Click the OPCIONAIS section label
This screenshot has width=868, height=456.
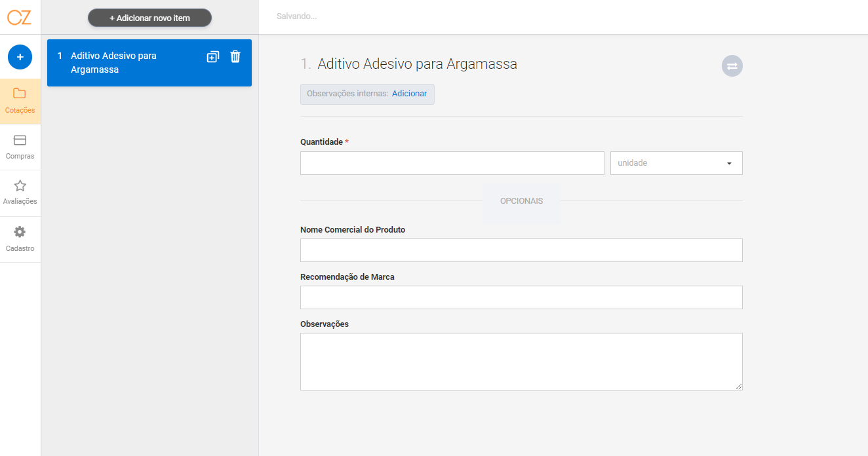[521, 201]
